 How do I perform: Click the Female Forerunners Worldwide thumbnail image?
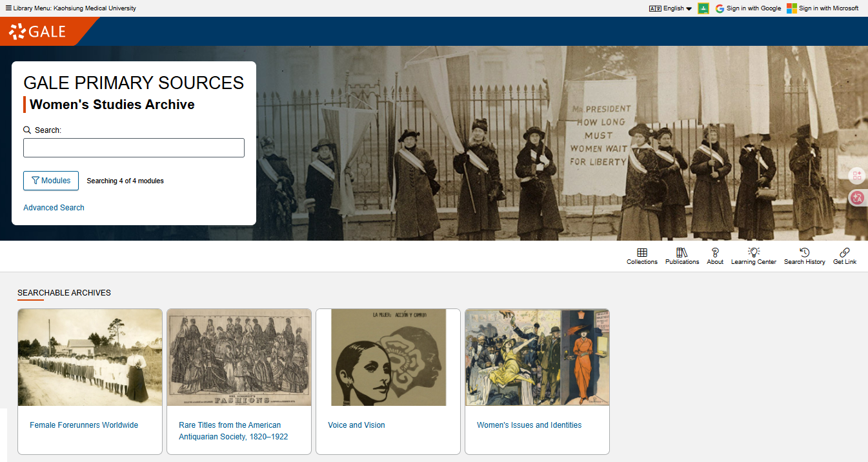click(90, 357)
